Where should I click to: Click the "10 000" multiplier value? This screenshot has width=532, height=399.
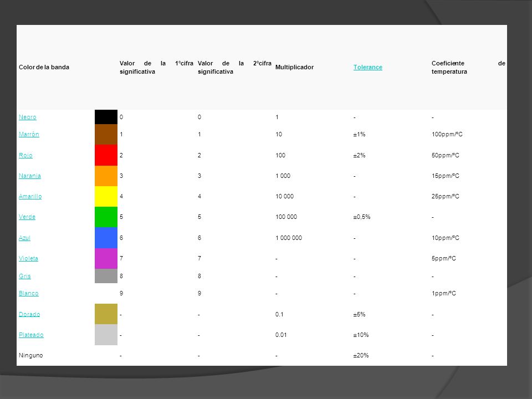coord(284,196)
